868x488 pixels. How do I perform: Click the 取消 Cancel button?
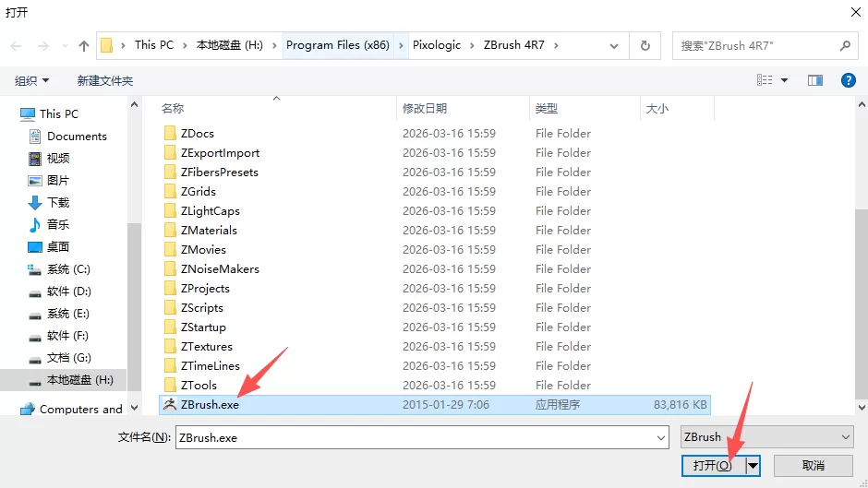(814, 465)
